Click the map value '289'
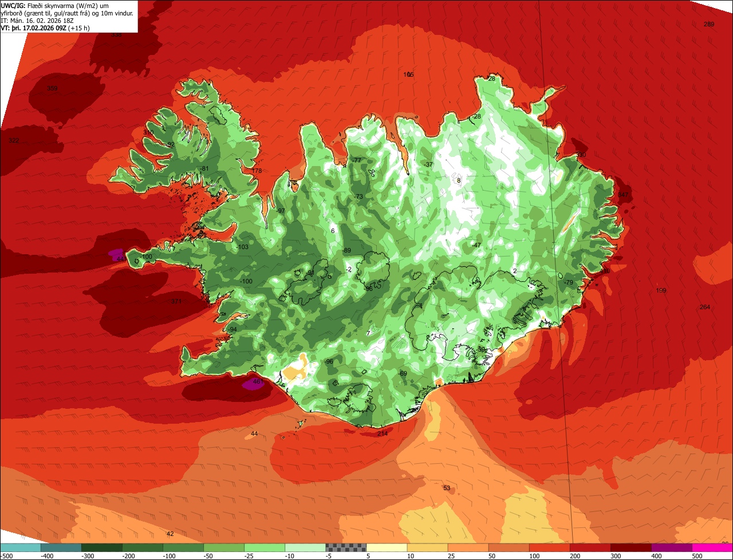 tap(709, 24)
